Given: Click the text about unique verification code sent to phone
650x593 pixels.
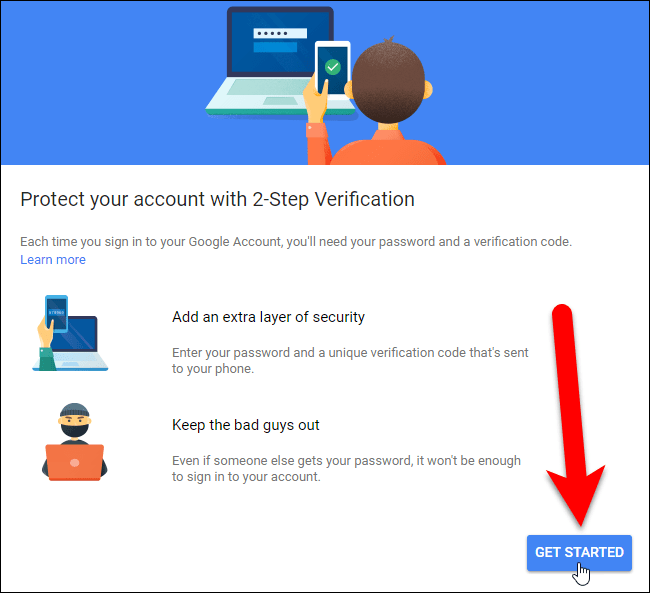Looking at the screenshot, I should coord(350,360).
